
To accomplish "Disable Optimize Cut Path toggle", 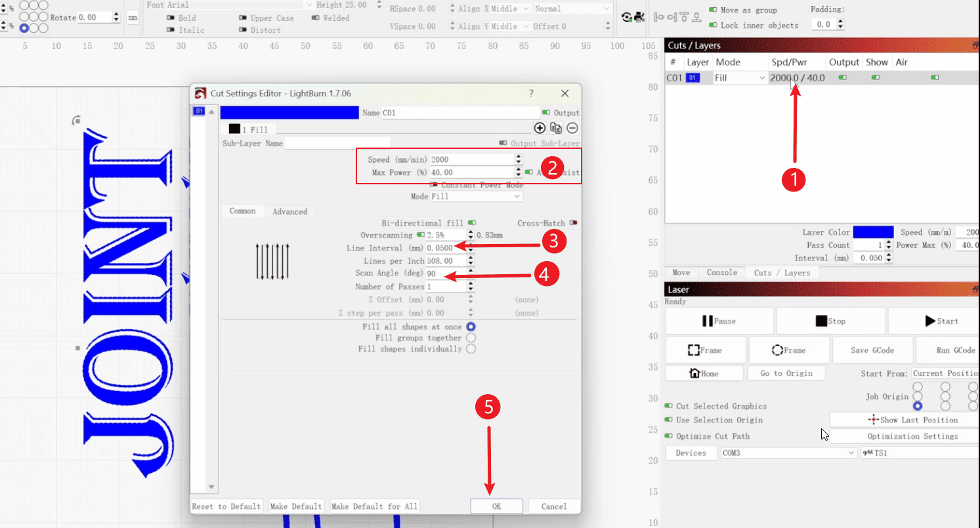I will [669, 436].
